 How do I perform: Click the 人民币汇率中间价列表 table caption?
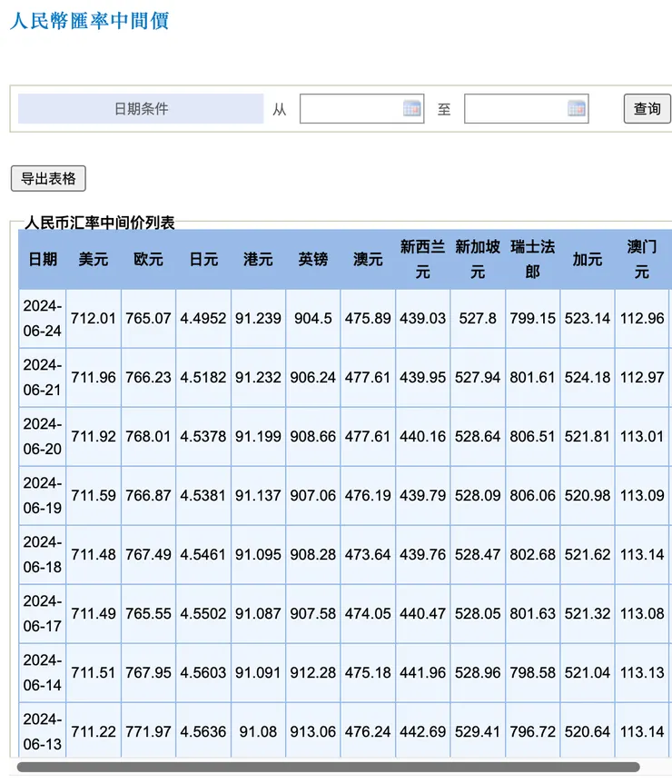(x=99, y=223)
